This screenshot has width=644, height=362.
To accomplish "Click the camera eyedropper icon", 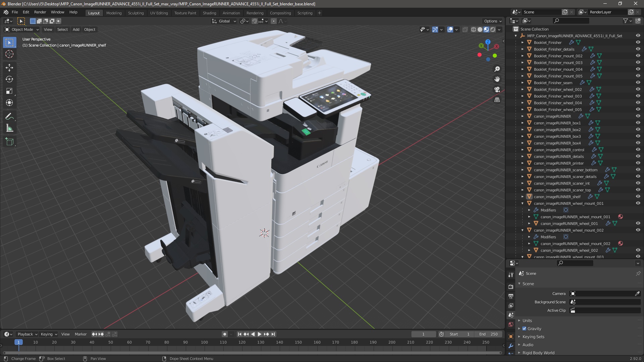I will (637, 294).
